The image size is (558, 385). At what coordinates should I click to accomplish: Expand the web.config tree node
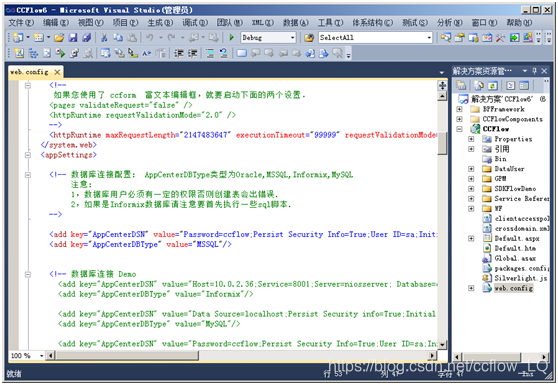(471, 288)
